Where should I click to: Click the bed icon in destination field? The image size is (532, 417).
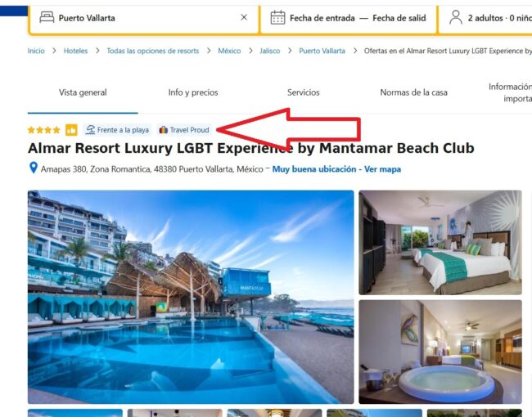47,17
